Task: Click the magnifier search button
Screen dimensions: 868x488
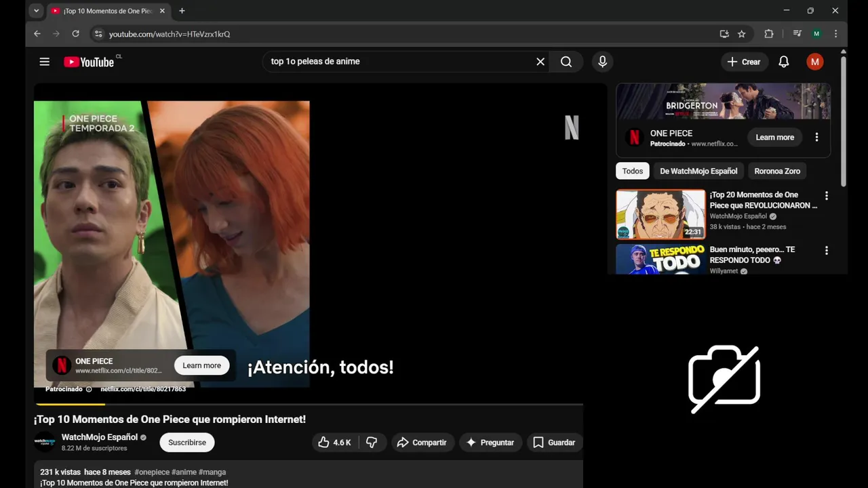Action: point(566,62)
